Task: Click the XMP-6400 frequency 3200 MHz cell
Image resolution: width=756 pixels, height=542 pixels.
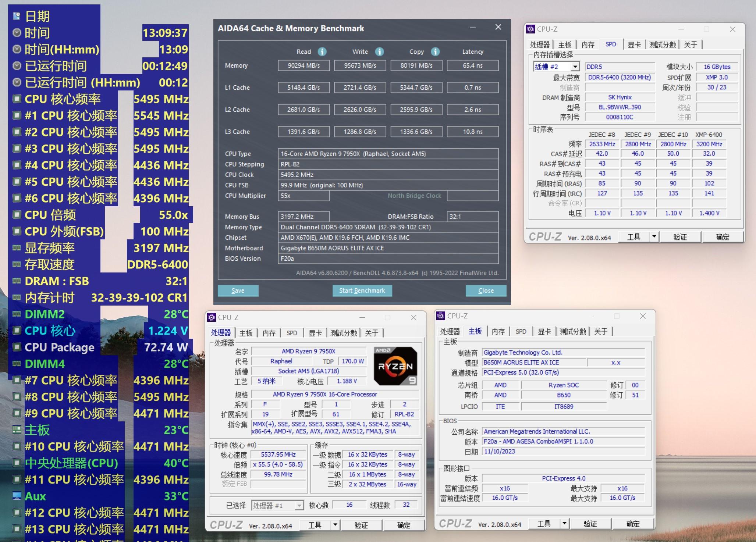Action: (709, 144)
